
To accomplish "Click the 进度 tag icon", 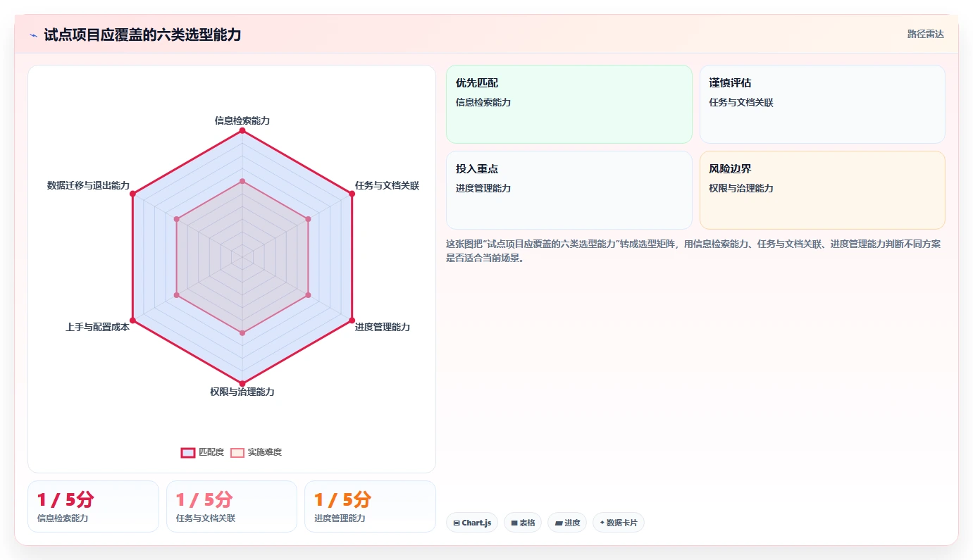I will pyautogui.click(x=559, y=523).
